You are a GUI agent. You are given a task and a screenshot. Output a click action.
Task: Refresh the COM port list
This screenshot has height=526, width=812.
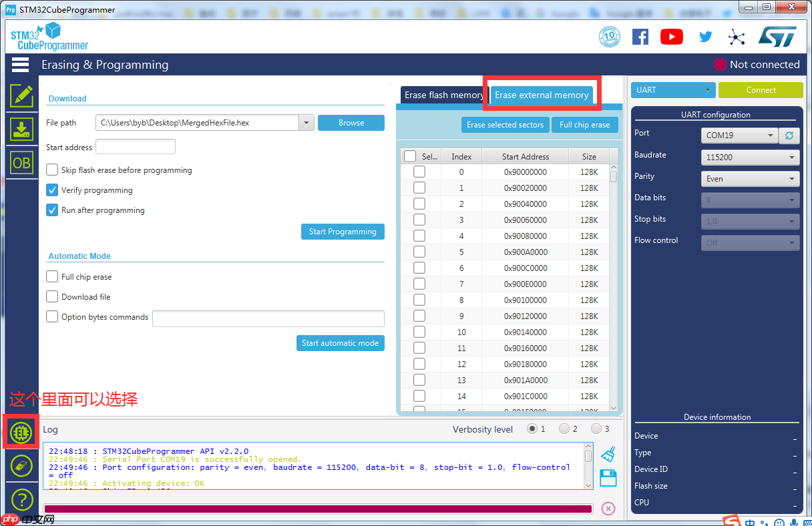789,136
